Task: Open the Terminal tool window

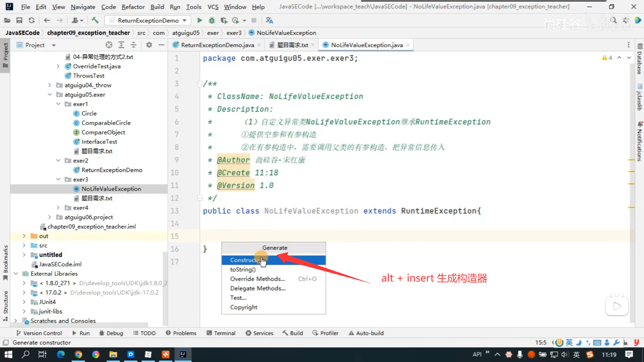Action: coord(221,333)
